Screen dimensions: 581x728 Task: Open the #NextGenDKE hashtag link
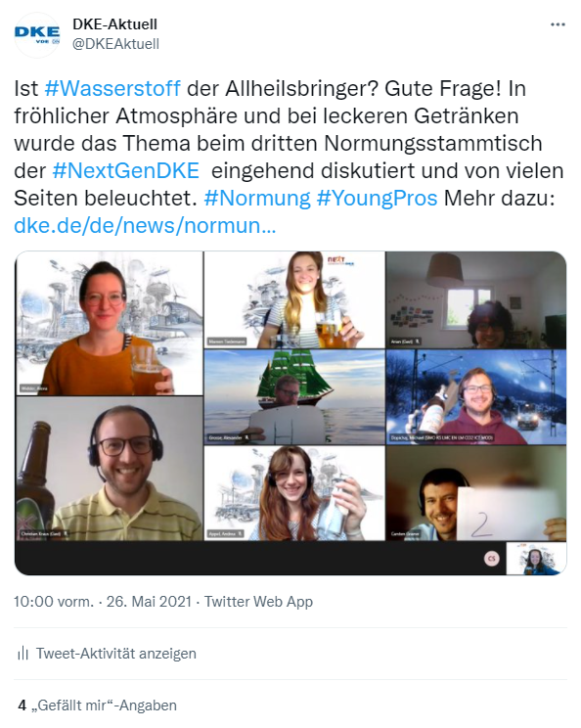[126, 170]
